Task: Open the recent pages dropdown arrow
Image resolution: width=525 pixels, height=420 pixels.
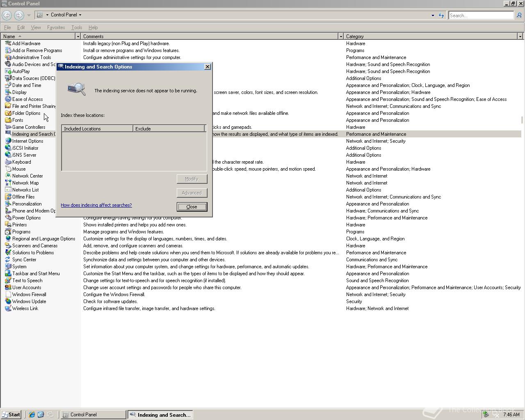Action: point(29,15)
